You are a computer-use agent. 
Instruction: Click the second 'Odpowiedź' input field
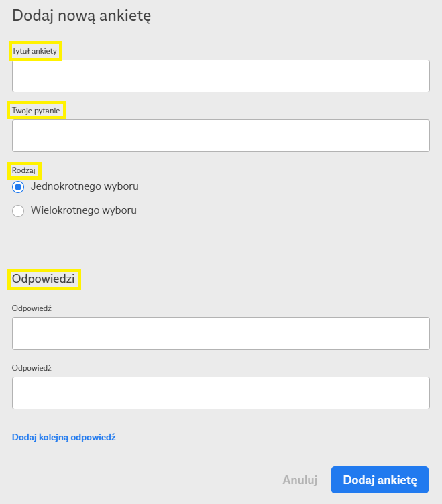(221, 393)
